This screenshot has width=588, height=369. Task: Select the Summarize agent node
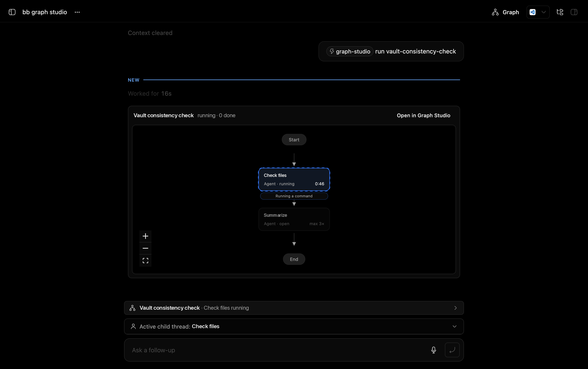click(294, 219)
